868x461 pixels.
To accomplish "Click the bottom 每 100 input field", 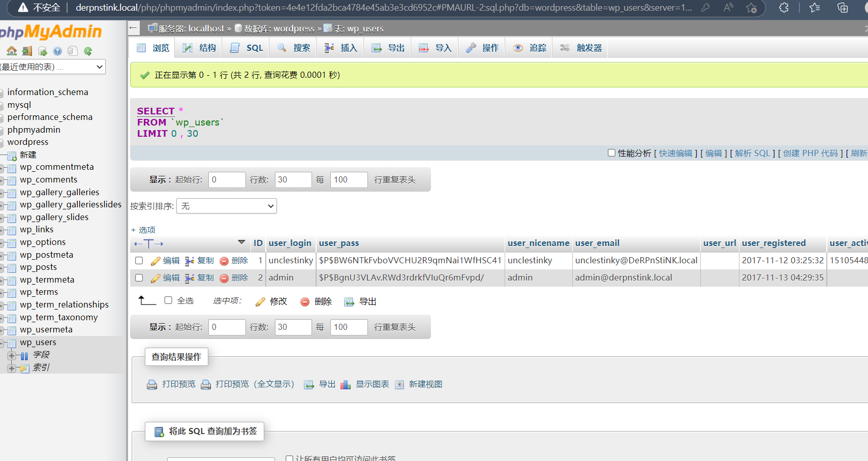I will point(349,327).
